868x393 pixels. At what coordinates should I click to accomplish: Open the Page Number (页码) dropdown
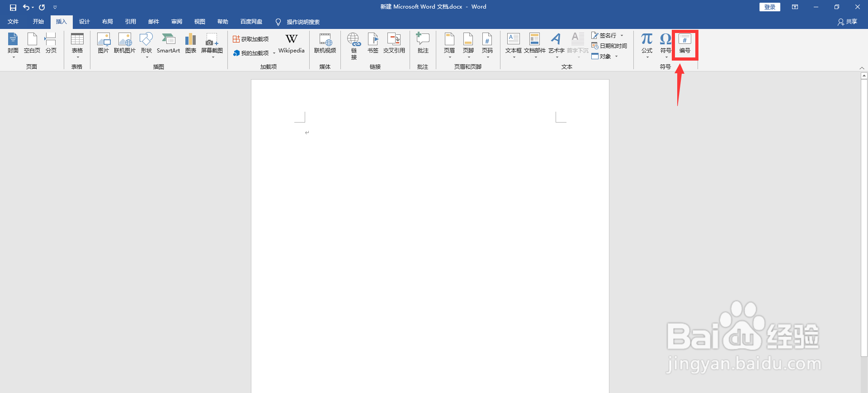(487, 45)
